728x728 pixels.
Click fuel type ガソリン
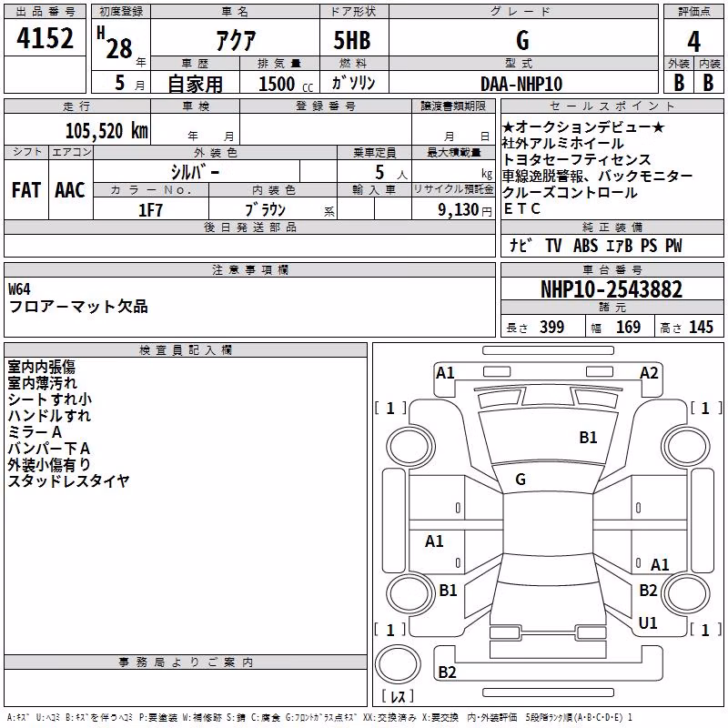353,83
